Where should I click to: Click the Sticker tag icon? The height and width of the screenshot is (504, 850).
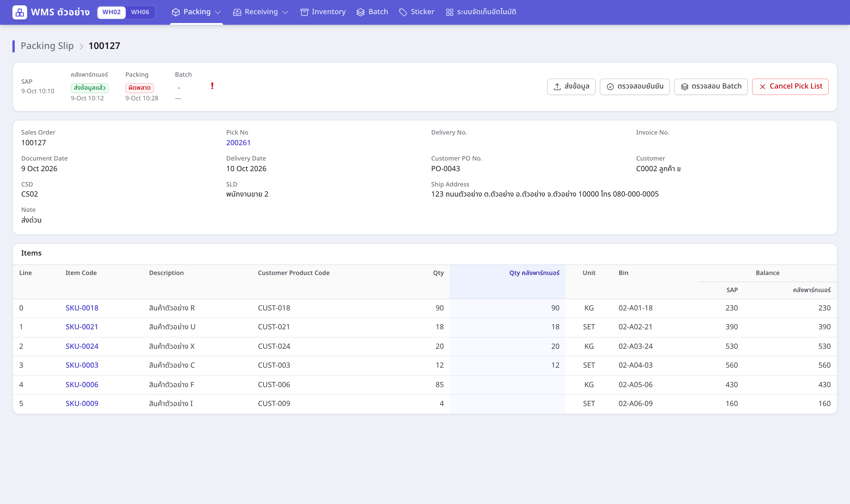click(x=403, y=12)
